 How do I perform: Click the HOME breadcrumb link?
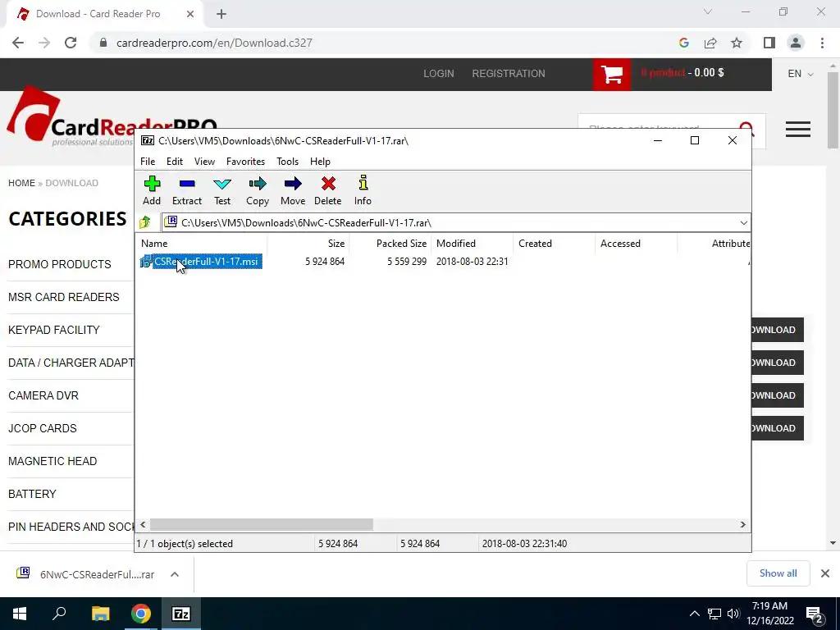(x=21, y=183)
